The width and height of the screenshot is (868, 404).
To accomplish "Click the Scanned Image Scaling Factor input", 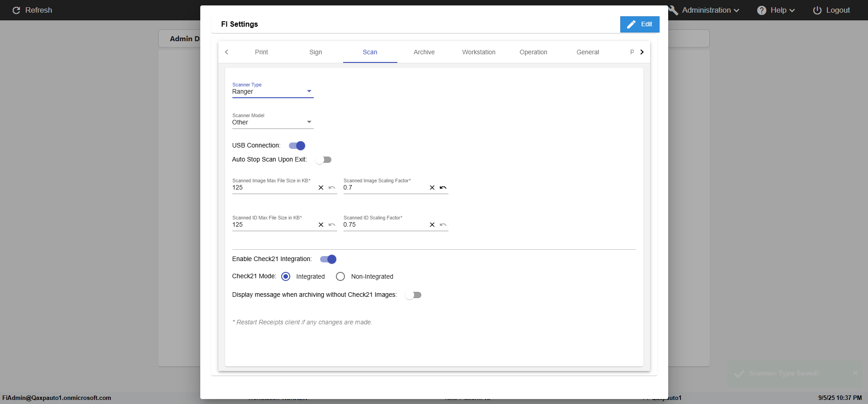I will pos(384,188).
